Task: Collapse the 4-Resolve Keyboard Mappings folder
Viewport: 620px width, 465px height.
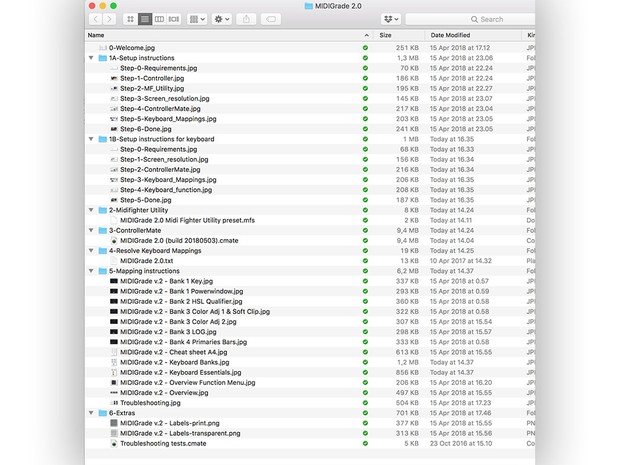Action: click(91, 251)
